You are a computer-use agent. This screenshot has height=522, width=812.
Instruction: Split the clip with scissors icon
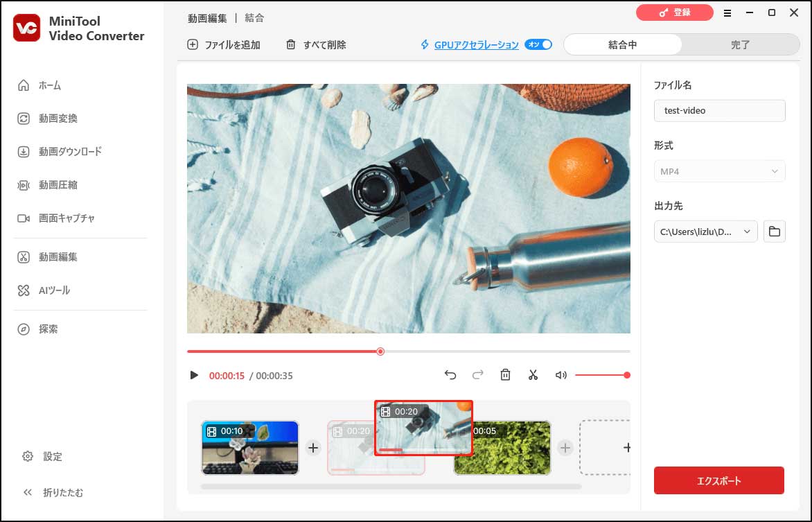533,375
